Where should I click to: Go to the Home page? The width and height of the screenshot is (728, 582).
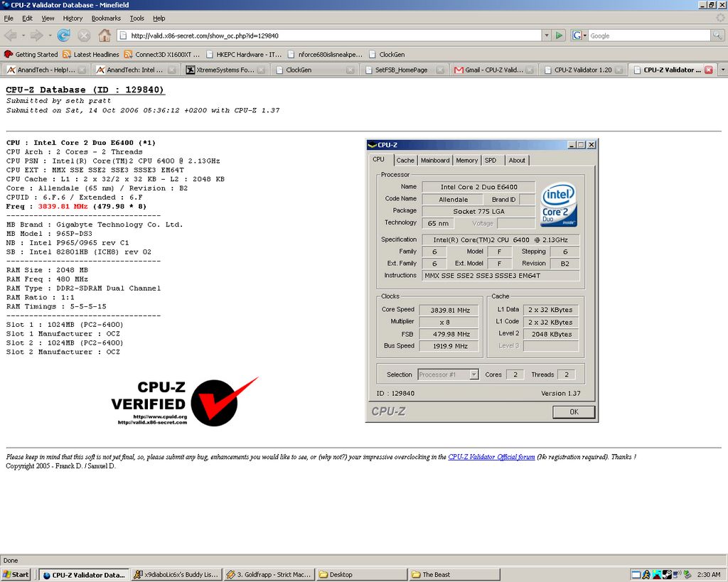[105, 36]
